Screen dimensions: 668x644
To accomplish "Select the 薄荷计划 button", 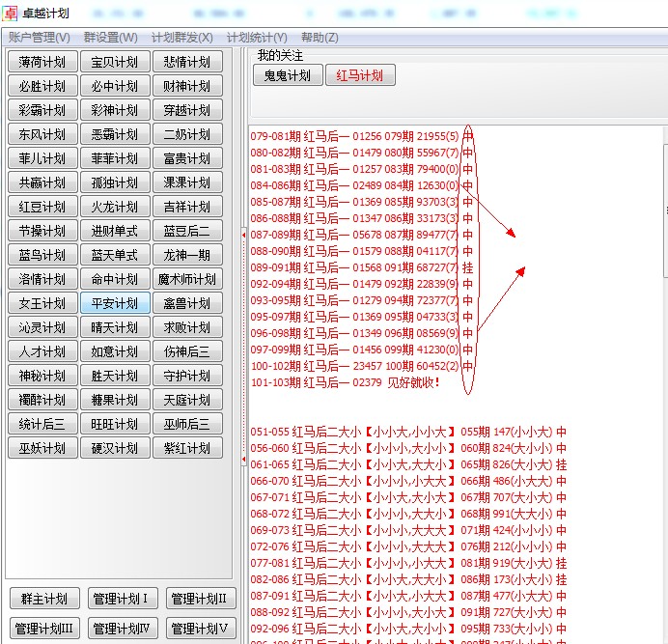I will [x=42, y=62].
